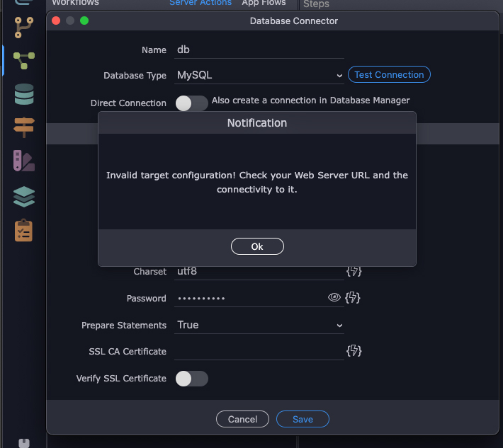Screen dimensions: 503x448
Task: Open the stacked layers sidebar icon
Action: (x=24, y=197)
